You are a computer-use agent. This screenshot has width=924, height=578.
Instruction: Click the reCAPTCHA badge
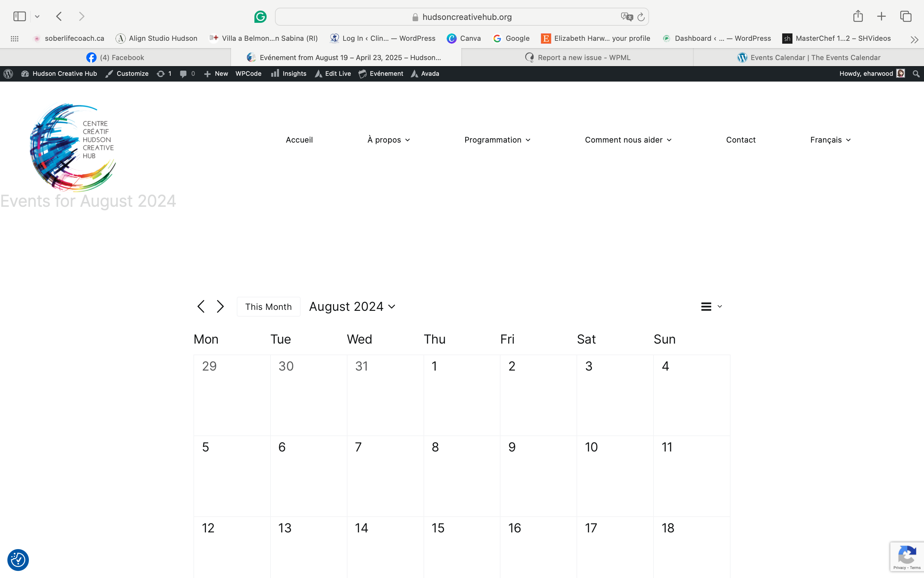[907, 556]
